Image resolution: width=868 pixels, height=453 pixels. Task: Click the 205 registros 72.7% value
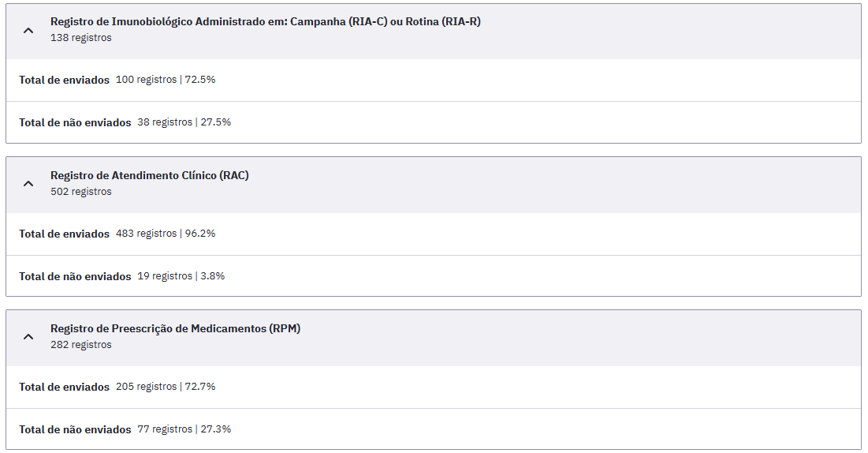coord(166,387)
